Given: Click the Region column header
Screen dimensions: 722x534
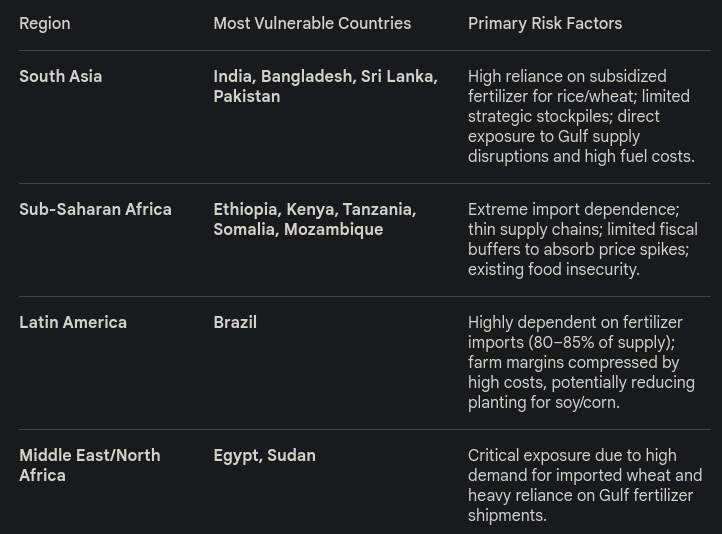Looking at the screenshot, I should point(45,24).
